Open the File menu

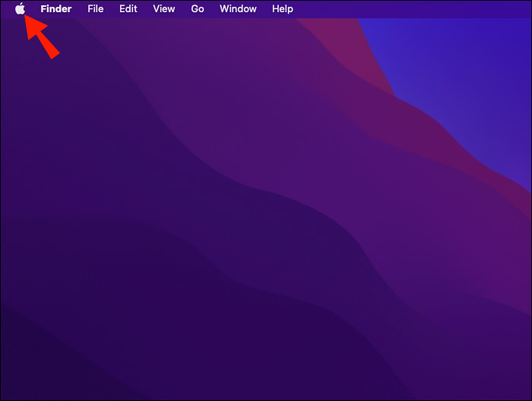pyautogui.click(x=95, y=9)
